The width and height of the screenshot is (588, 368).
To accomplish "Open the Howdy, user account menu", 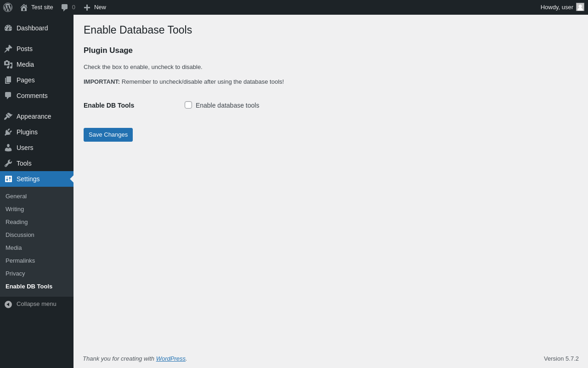I will point(556,7).
